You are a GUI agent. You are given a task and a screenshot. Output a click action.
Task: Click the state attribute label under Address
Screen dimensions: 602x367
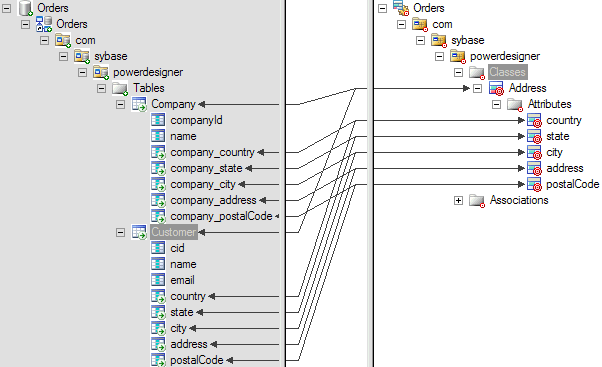[x=558, y=136]
